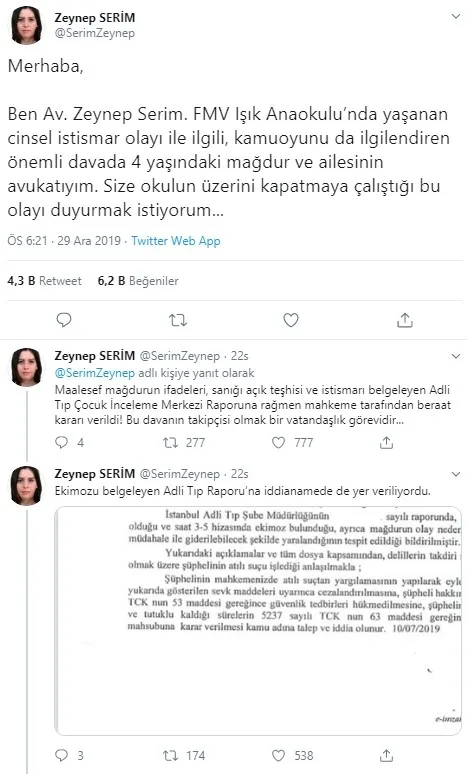
Task: View the 4,3 B Retweet list
Action: 44,281
